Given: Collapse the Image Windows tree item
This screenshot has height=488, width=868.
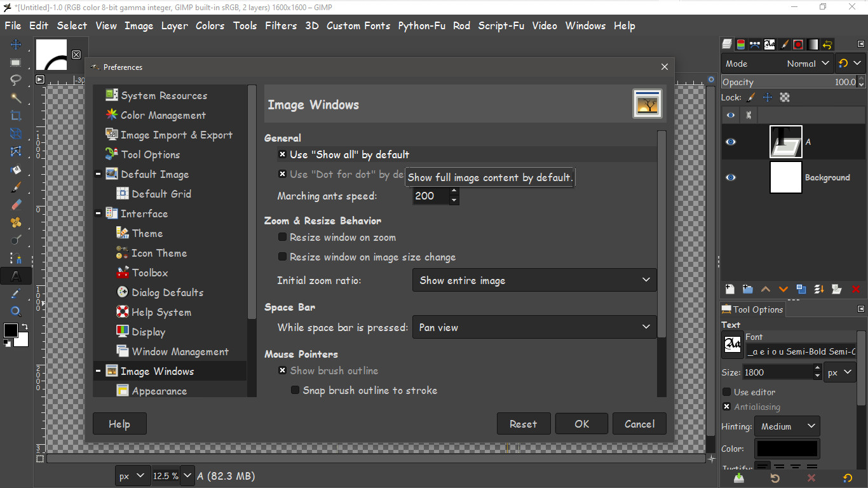Looking at the screenshot, I should [x=98, y=371].
